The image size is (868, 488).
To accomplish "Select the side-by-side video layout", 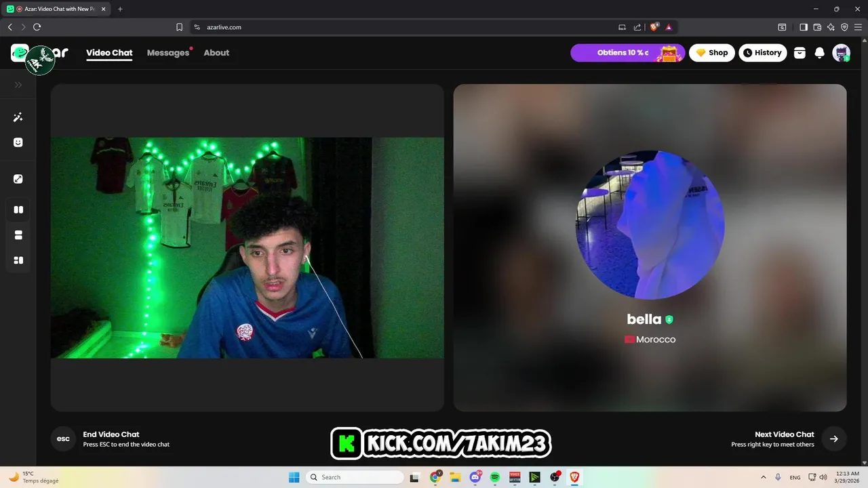I will [x=18, y=209].
